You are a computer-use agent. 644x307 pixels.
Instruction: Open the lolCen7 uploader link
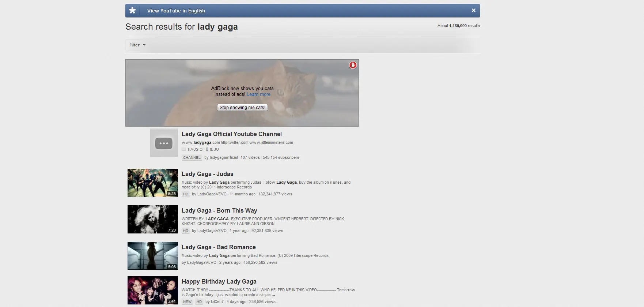pos(217,302)
